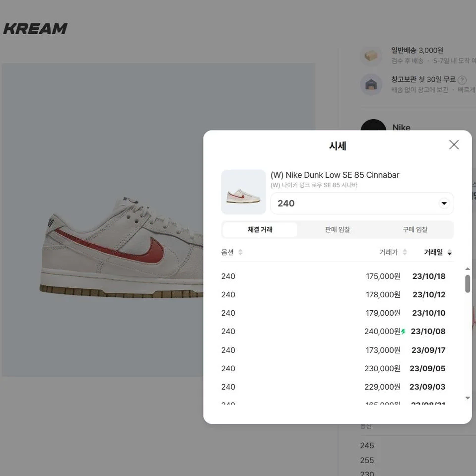Click the KREAM logo
The width and height of the screenshot is (476, 476).
pyautogui.click(x=35, y=29)
